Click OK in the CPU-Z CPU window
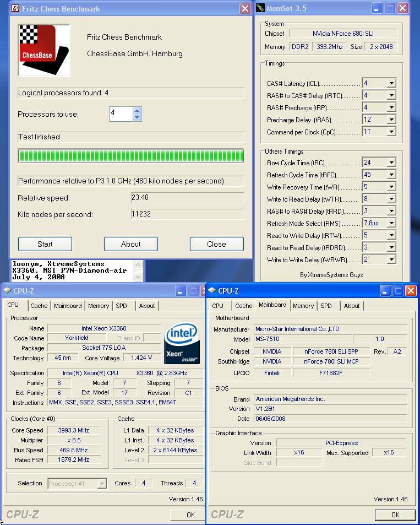Image resolution: width=420 pixels, height=525 pixels. click(187, 515)
